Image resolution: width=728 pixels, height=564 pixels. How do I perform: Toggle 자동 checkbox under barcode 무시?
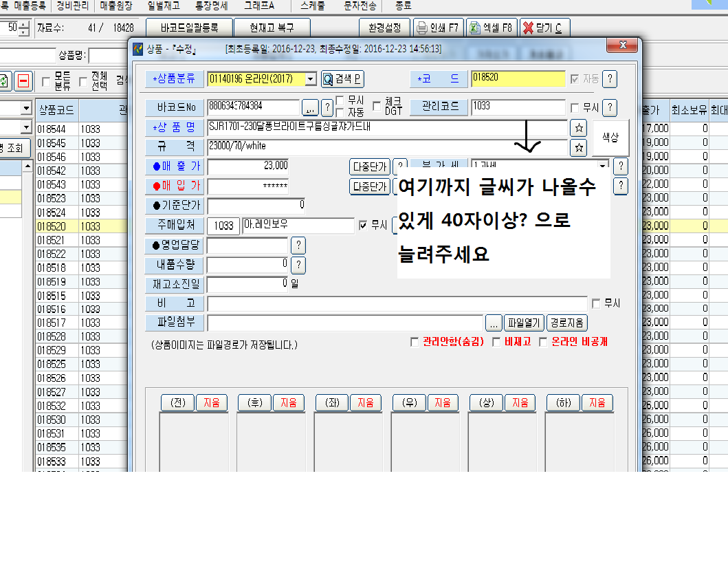340,112
